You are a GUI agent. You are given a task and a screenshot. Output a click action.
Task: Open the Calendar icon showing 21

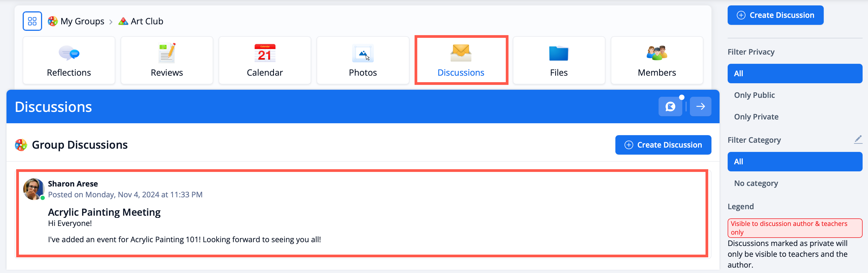pyautogui.click(x=265, y=53)
